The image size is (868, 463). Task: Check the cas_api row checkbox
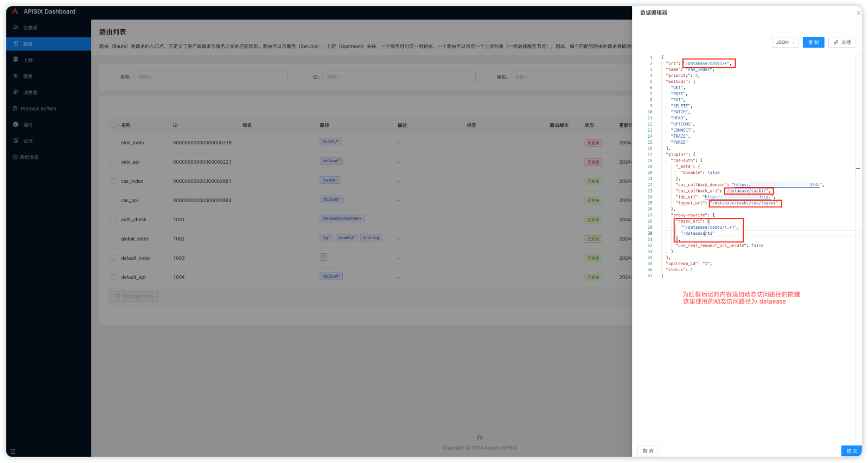coord(113,200)
